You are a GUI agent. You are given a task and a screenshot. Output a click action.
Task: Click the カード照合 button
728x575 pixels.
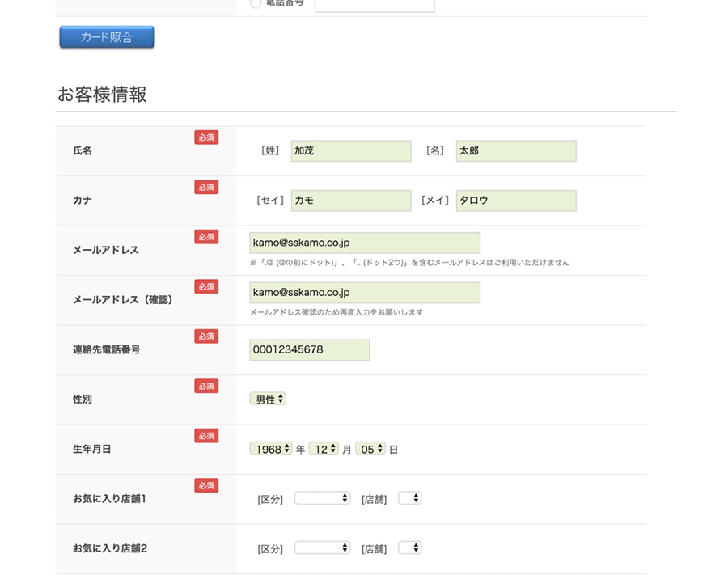click(x=107, y=37)
